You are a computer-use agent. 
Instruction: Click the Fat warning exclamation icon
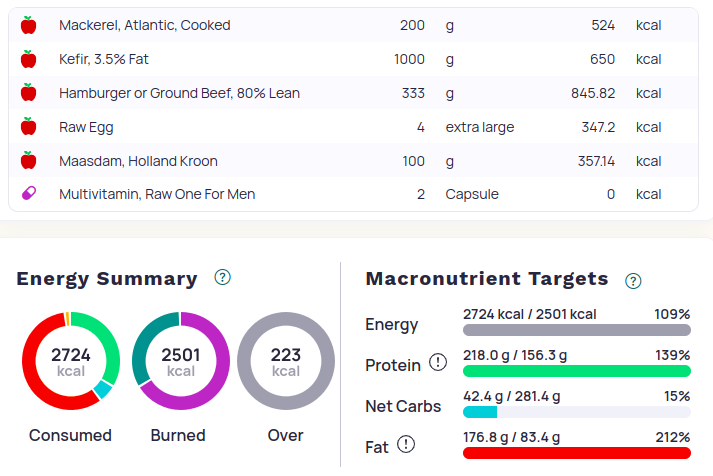tap(406, 445)
